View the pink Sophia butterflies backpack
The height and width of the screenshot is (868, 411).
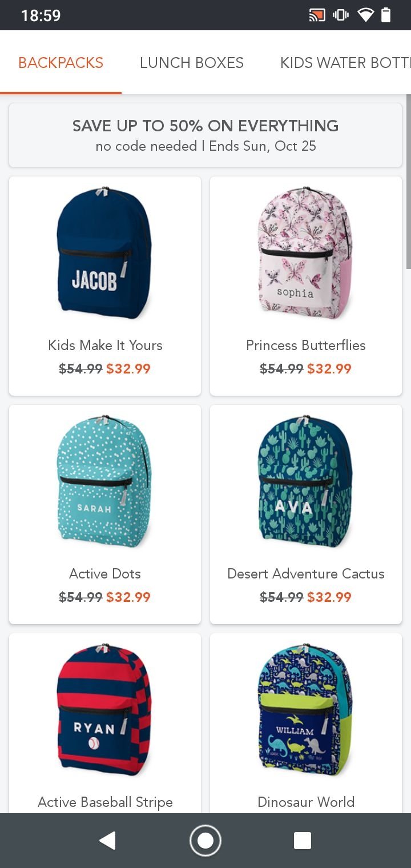coord(305,253)
